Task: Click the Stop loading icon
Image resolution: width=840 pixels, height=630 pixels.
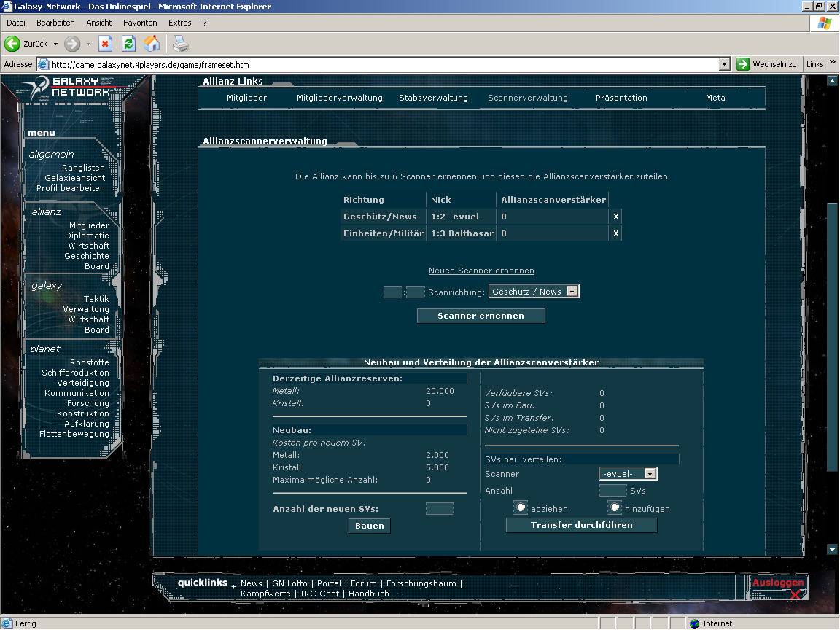Action: click(105, 44)
